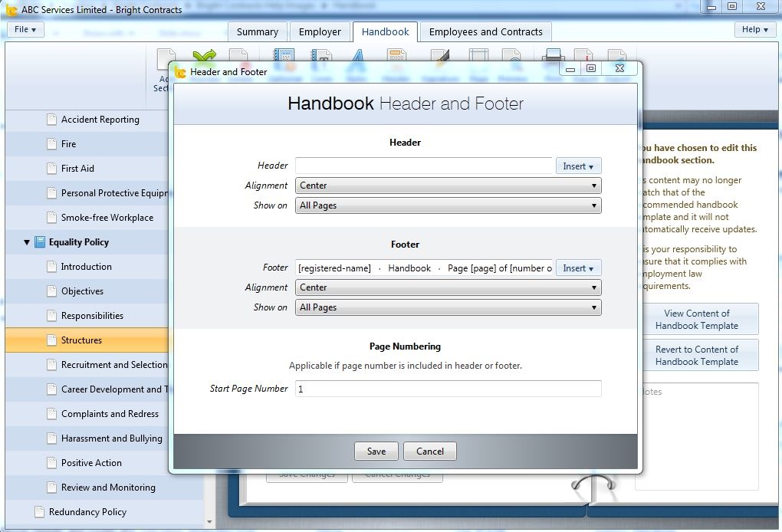Open the header Show on combo box

click(448, 205)
